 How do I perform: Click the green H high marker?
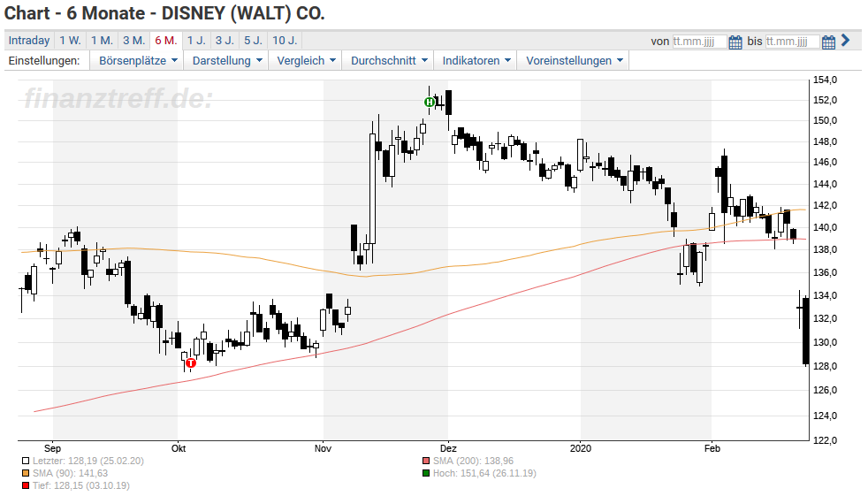(429, 102)
